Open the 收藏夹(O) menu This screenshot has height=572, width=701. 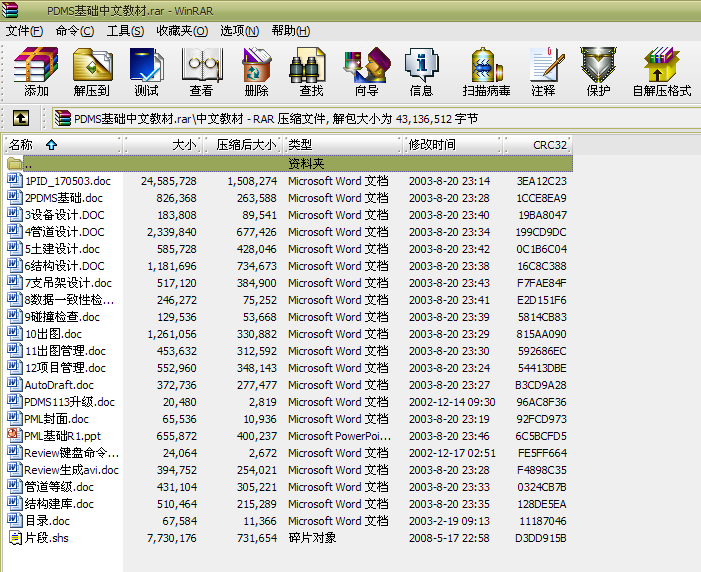click(x=182, y=31)
